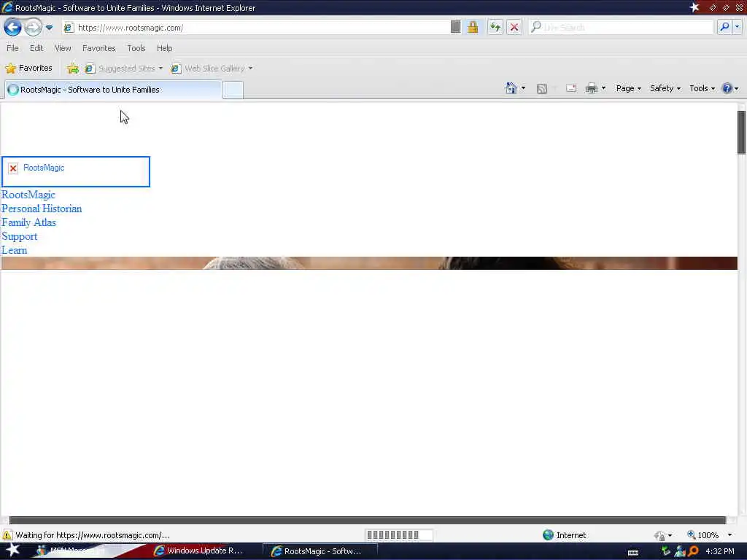
Task: Open the Print options dropdown arrow
Action: point(603,88)
